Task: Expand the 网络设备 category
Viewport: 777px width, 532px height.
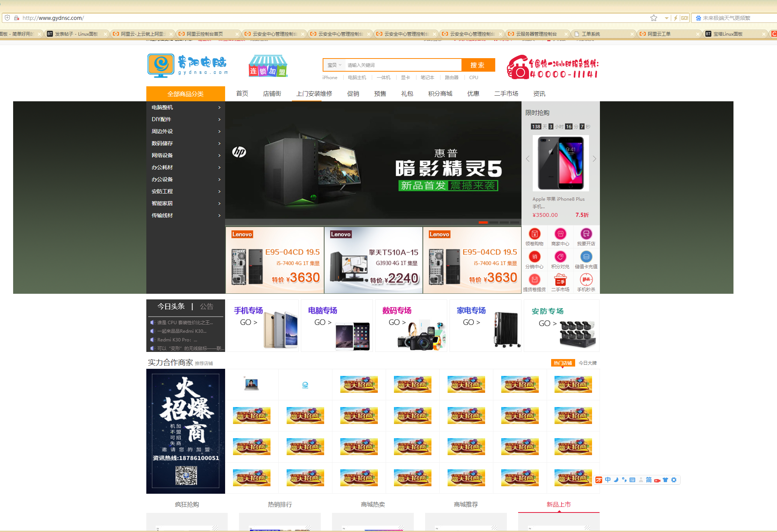Action: 186,155
